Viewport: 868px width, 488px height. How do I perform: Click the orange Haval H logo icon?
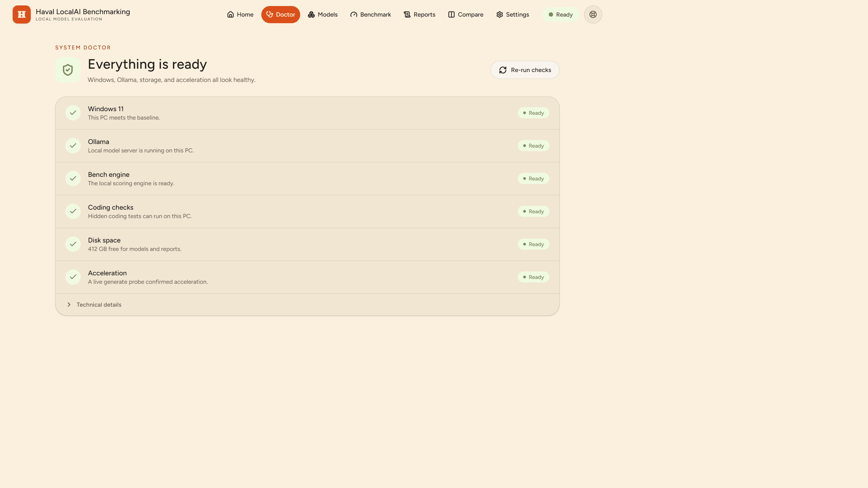22,14
